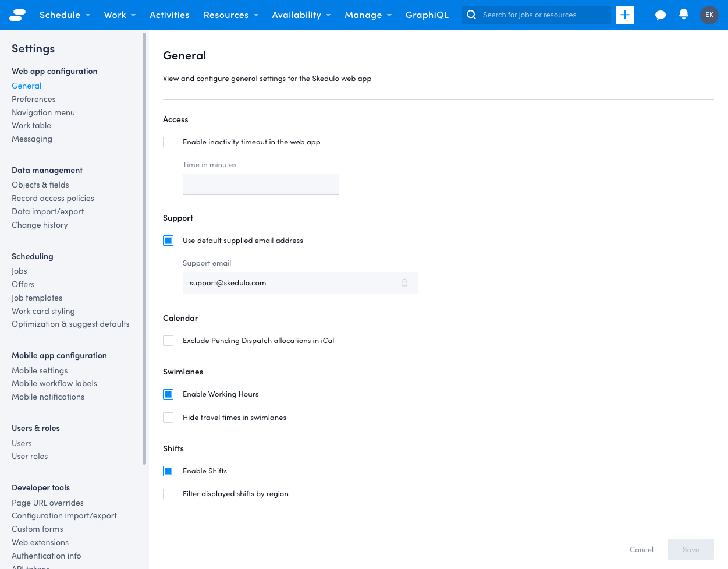The height and width of the screenshot is (569, 728).
Task: Select the Activities navigation item
Action: [x=169, y=15]
